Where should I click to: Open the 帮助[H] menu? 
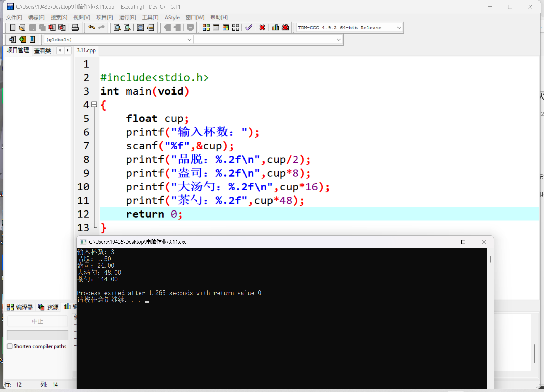click(x=219, y=17)
